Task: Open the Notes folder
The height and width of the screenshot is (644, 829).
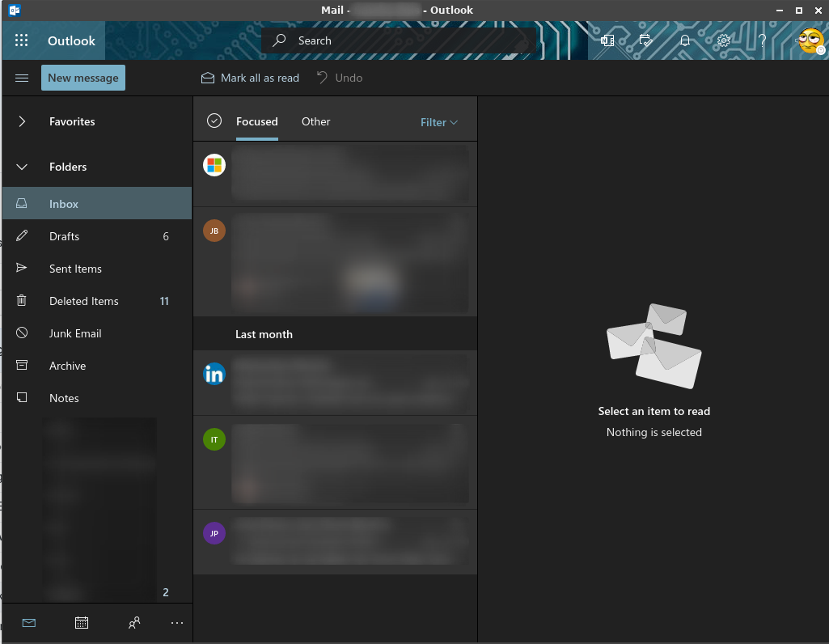Action: click(97, 397)
